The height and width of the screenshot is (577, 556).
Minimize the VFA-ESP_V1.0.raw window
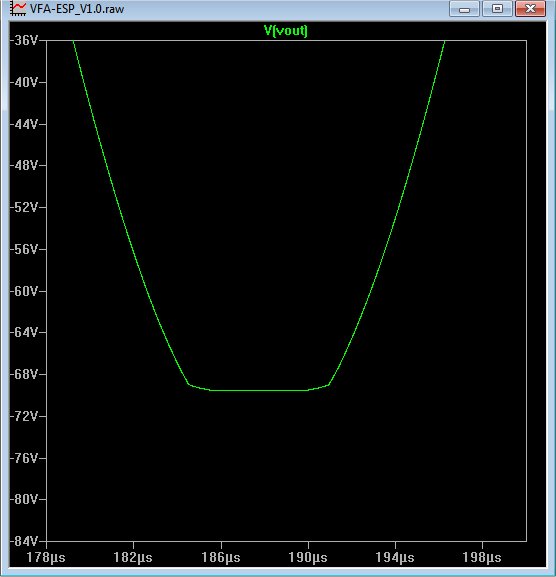click(x=464, y=9)
